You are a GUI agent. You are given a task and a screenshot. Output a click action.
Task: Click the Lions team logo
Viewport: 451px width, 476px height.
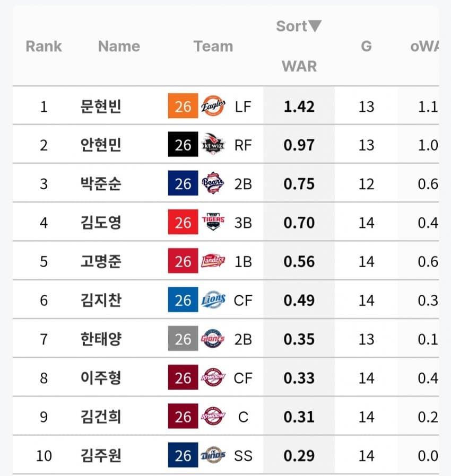point(213,301)
